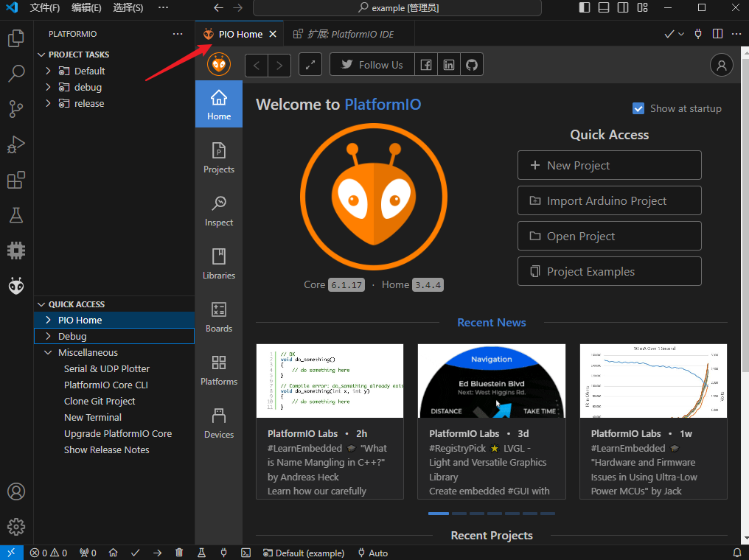
Task: Click Follow Us Twitter button
Action: click(372, 65)
